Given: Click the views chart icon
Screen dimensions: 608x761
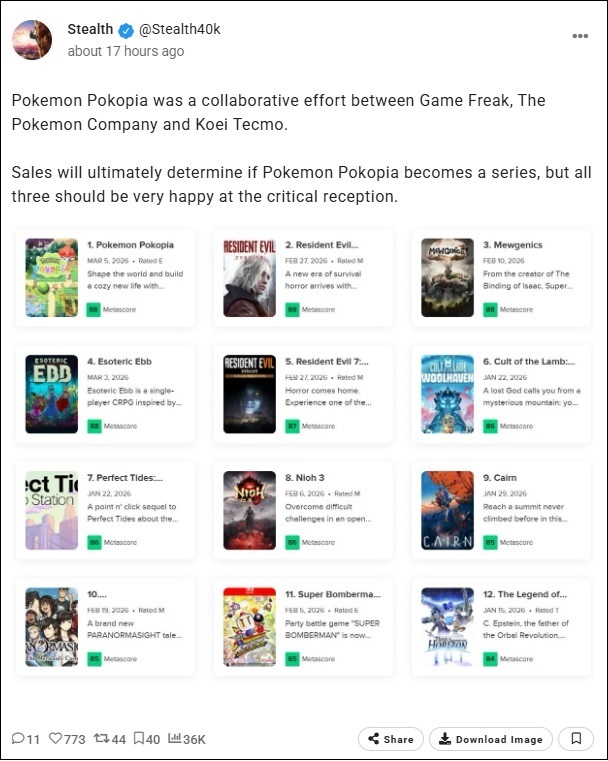Looking at the screenshot, I should coord(175,739).
